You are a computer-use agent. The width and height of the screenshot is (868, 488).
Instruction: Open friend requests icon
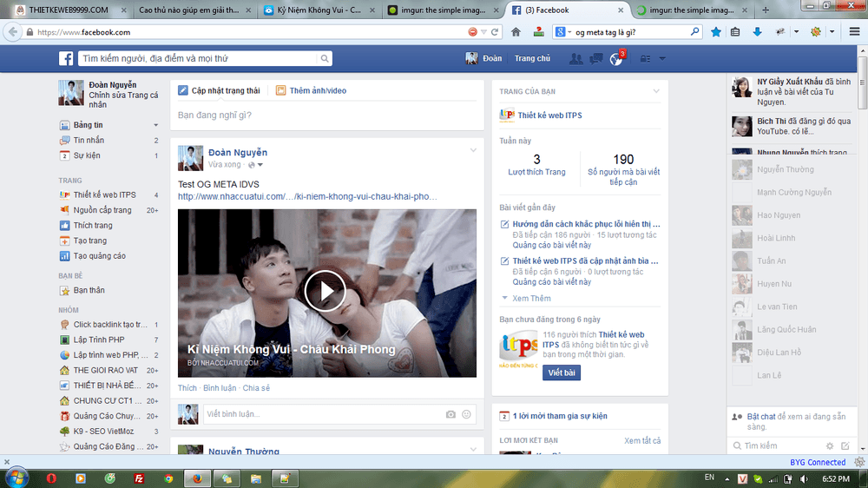[x=575, y=58]
